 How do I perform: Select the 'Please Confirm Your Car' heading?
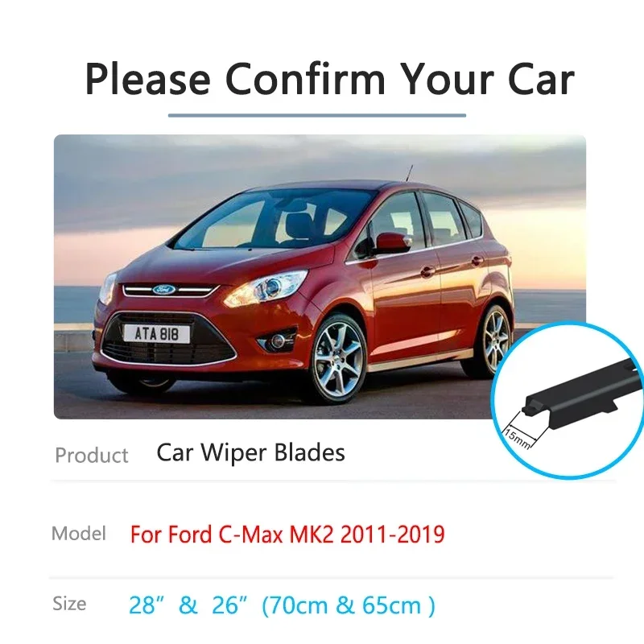[x=330, y=79]
